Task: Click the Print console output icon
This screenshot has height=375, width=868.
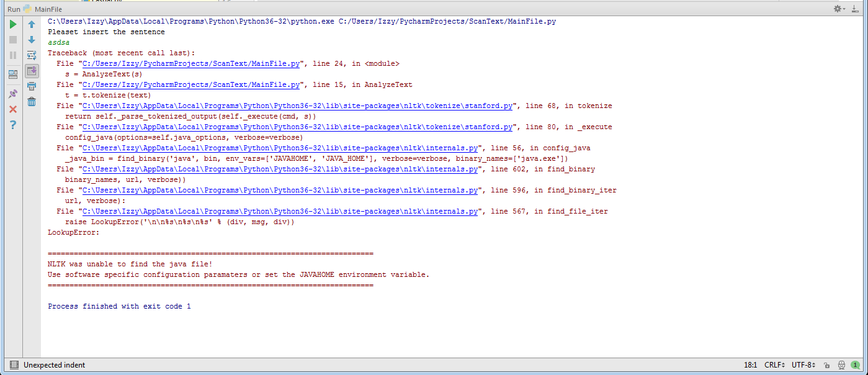Action: pos(32,86)
